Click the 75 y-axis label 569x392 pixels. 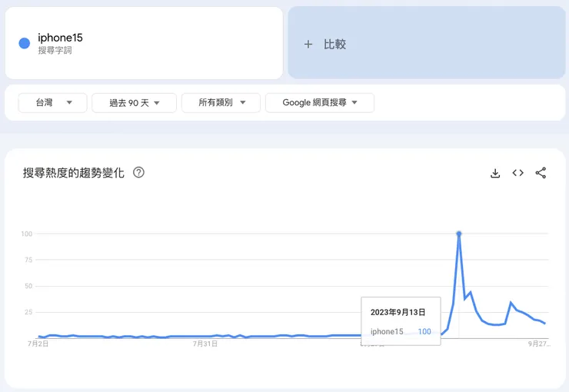point(28,260)
